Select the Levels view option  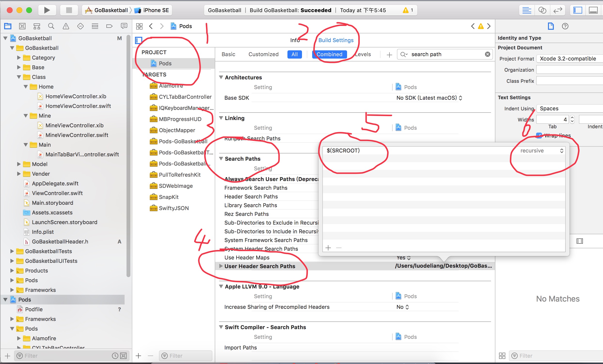363,54
